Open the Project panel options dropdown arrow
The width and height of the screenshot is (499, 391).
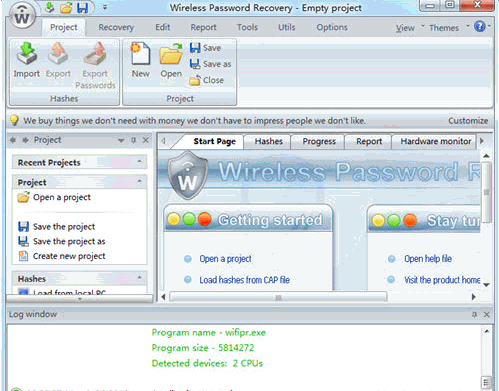point(121,140)
